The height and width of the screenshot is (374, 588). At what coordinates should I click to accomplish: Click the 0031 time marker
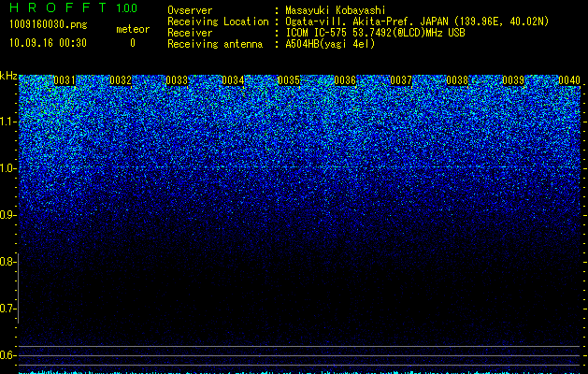pos(65,80)
